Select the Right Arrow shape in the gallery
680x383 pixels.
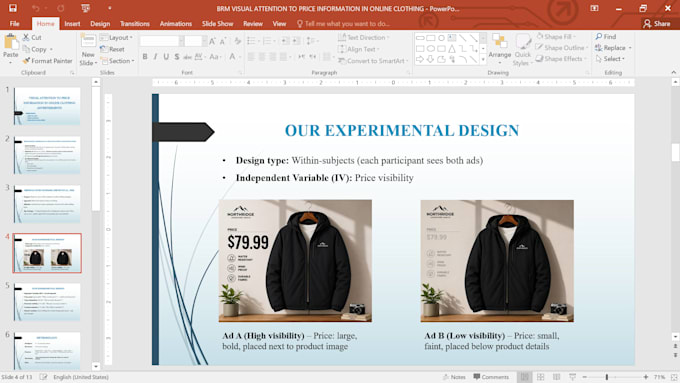[419, 59]
